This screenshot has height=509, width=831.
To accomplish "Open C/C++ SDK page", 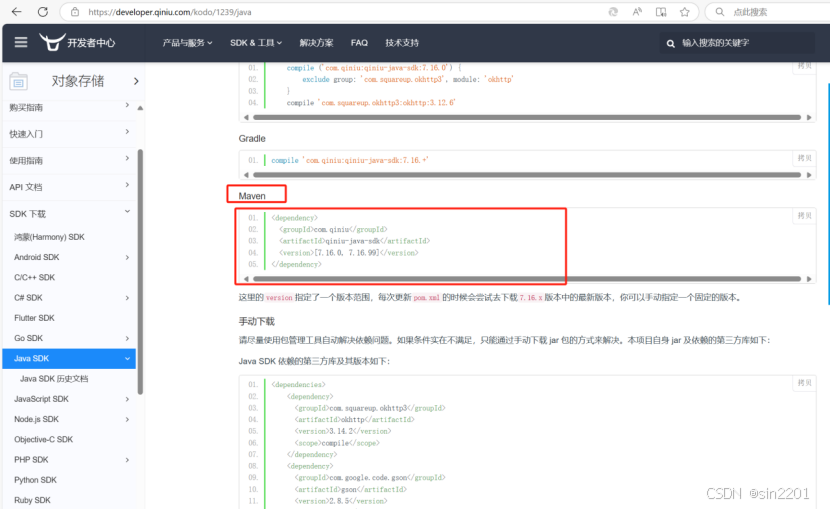I will [34, 277].
